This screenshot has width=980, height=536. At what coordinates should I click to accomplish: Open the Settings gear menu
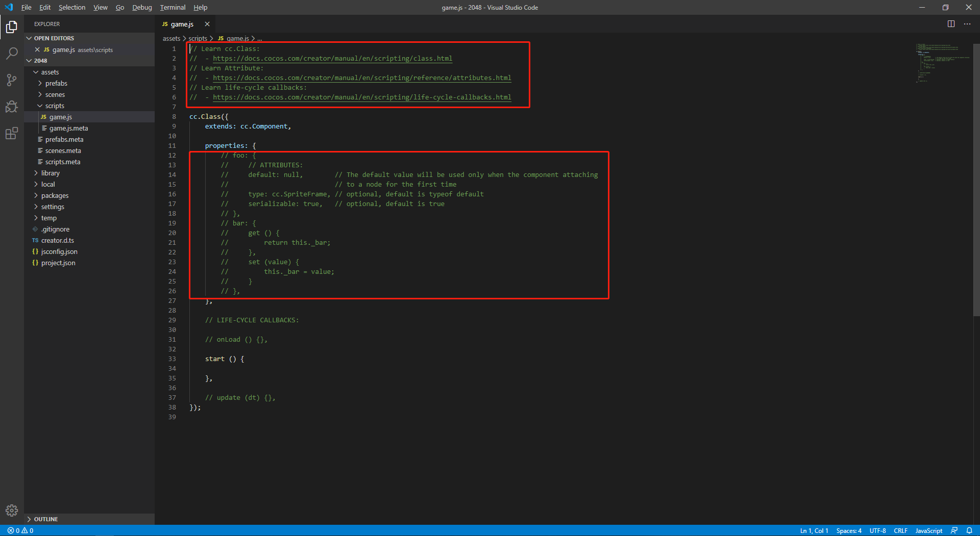coord(11,510)
